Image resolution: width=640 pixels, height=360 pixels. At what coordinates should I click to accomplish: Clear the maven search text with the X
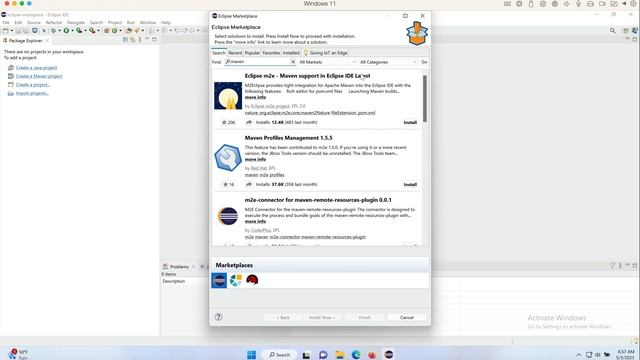pos(293,62)
